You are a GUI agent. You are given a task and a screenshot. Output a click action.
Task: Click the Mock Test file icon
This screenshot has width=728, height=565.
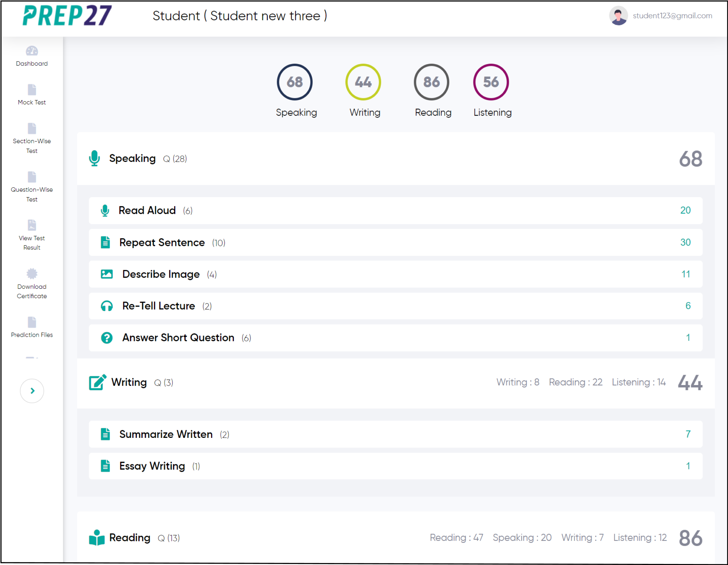(x=32, y=89)
